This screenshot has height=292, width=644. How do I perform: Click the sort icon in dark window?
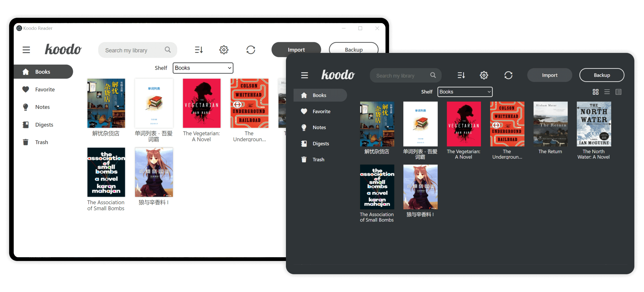coord(461,75)
